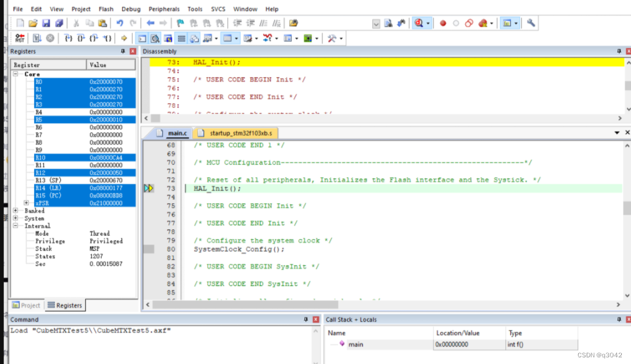Switch to the Project tab
Viewport: 631px width, 364px height.
[x=26, y=305]
